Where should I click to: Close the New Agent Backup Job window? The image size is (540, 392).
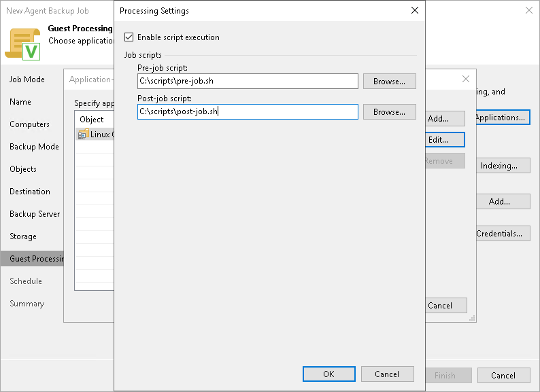coord(529,10)
